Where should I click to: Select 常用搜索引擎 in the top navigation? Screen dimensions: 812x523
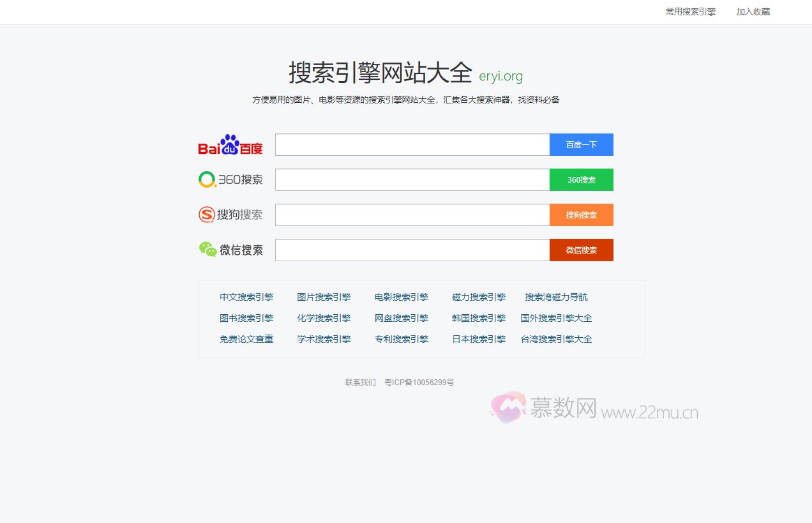689,11
